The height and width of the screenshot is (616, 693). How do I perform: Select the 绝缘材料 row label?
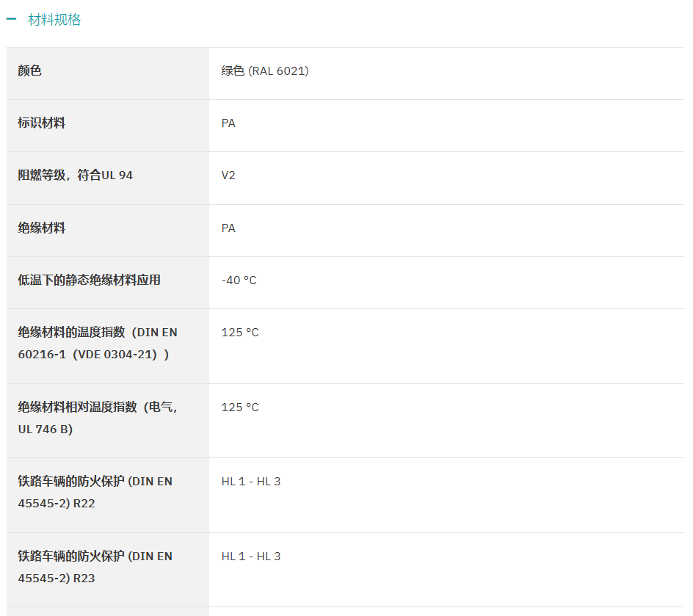(x=42, y=228)
